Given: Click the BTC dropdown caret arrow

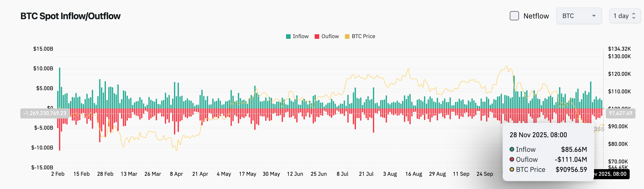Looking at the screenshot, I should click(x=594, y=16).
